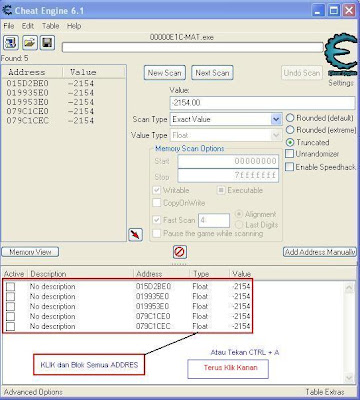
Task: Select the Last Digits radio button
Action: [x=239, y=225]
